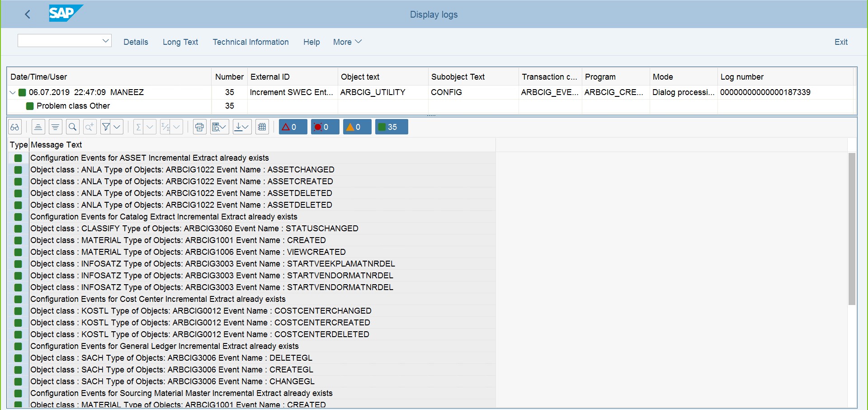Open the Find search icon
This screenshot has width=868, height=410.
(72, 127)
